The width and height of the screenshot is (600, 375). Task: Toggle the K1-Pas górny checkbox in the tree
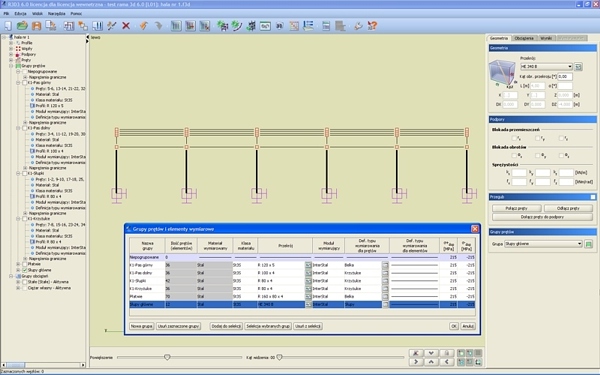pyautogui.click(x=25, y=83)
